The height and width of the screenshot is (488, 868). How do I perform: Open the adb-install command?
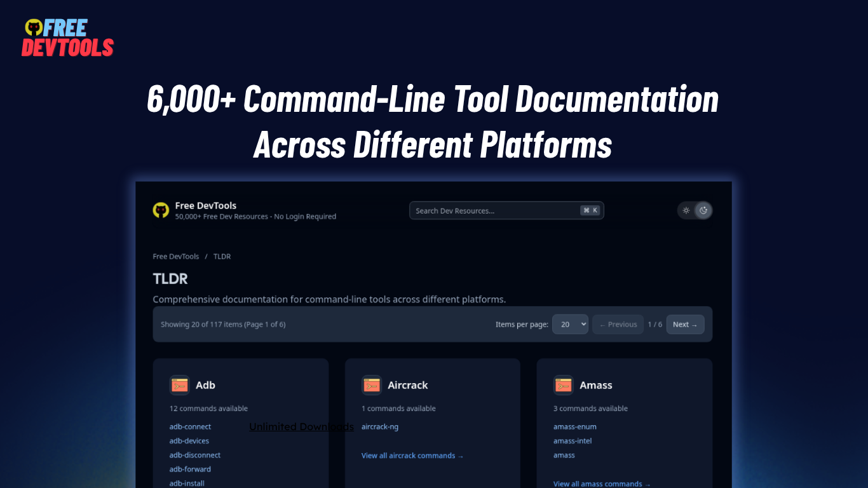(x=187, y=483)
